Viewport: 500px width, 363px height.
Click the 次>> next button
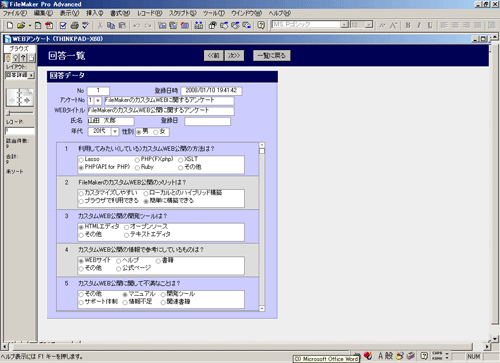pyautogui.click(x=234, y=55)
